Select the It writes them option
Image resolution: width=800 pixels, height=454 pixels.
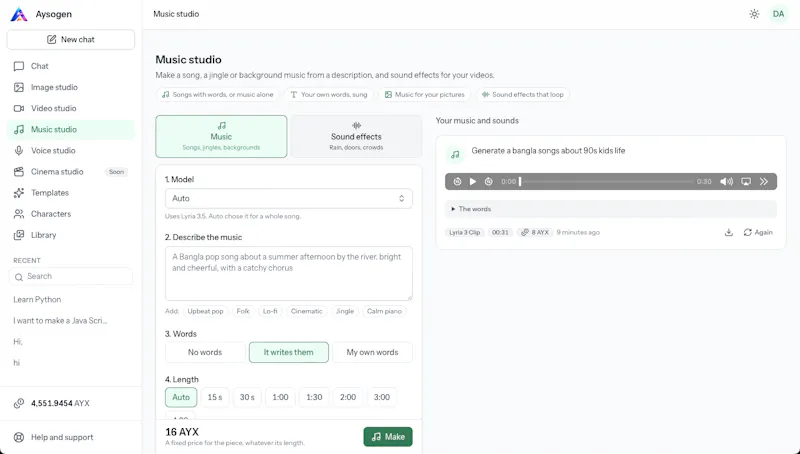tap(288, 352)
